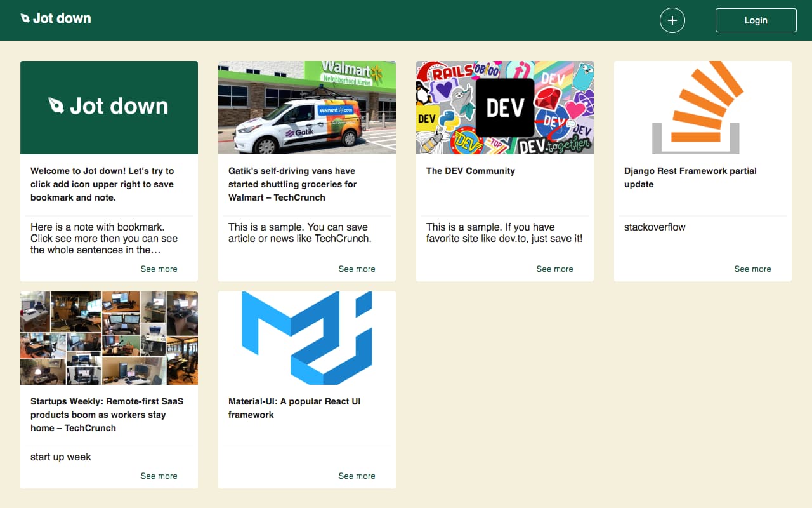Click See more on Welcome to Jot down card
The width and height of the screenshot is (812, 508).
(159, 269)
